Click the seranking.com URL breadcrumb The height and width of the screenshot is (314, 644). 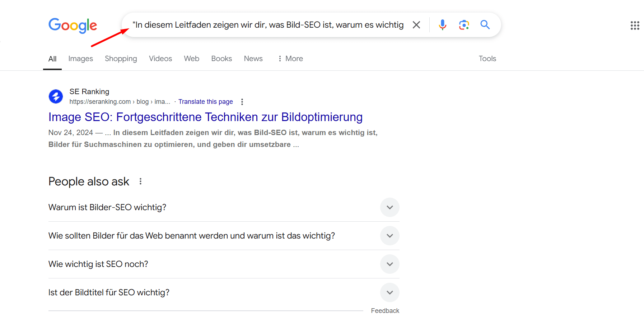tap(120, 102)
